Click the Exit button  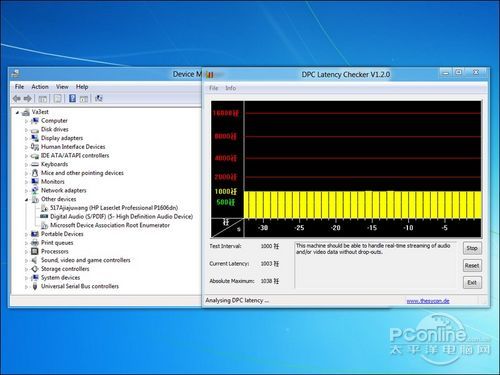point(472,283)
